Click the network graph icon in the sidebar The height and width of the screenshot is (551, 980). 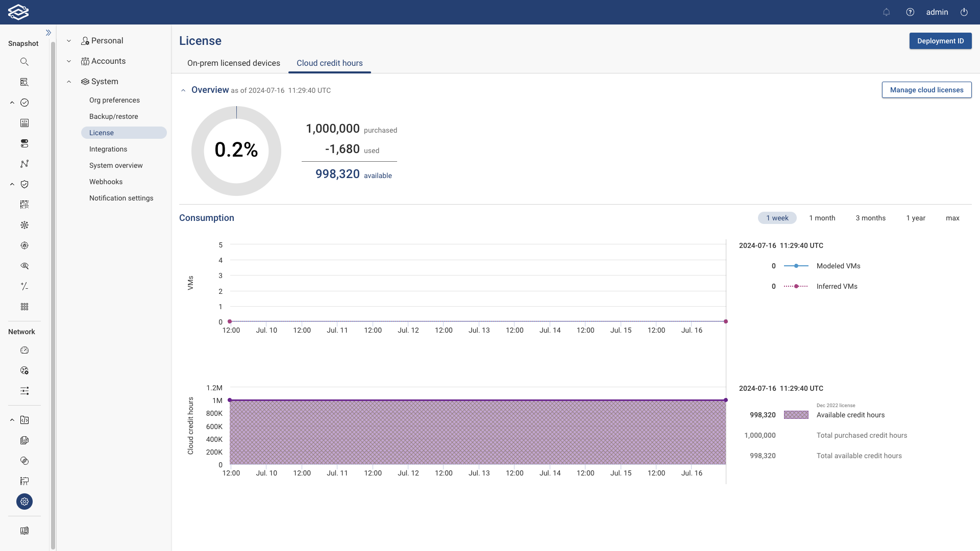click(24, 163)
